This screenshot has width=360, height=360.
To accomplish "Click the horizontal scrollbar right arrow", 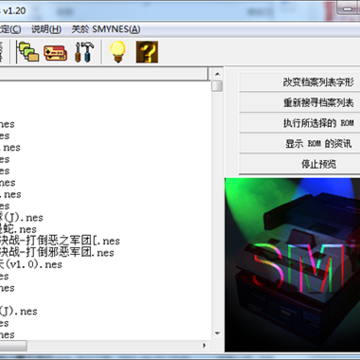I will tap(204, 345).
